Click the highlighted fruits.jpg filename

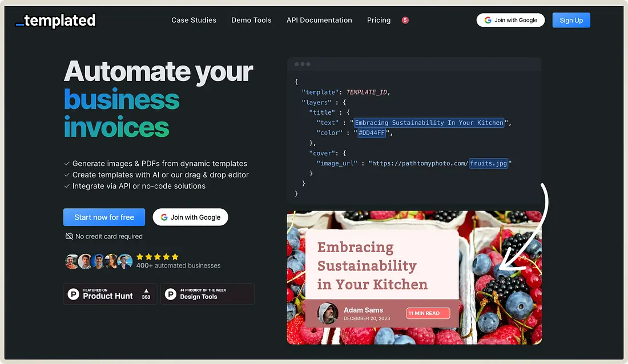pos(489,163)
